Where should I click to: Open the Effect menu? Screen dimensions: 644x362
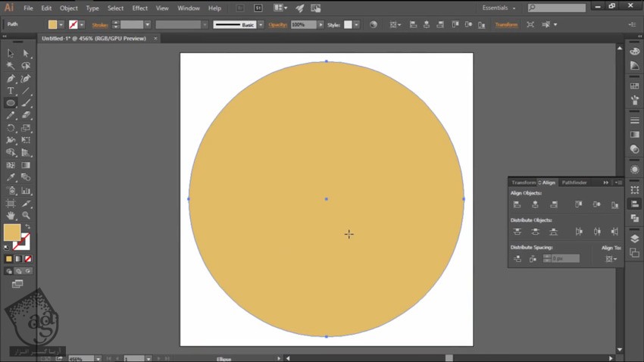[139, 8]
